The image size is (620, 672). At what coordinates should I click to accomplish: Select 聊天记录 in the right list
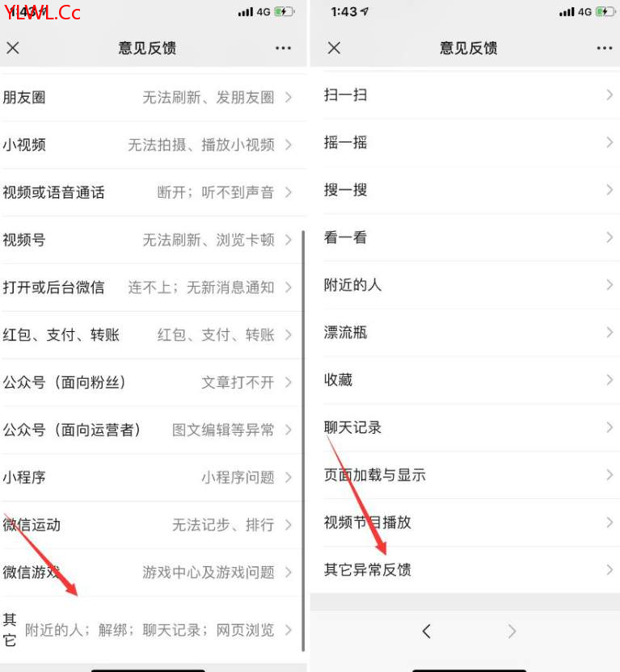[x=466, y=428]
